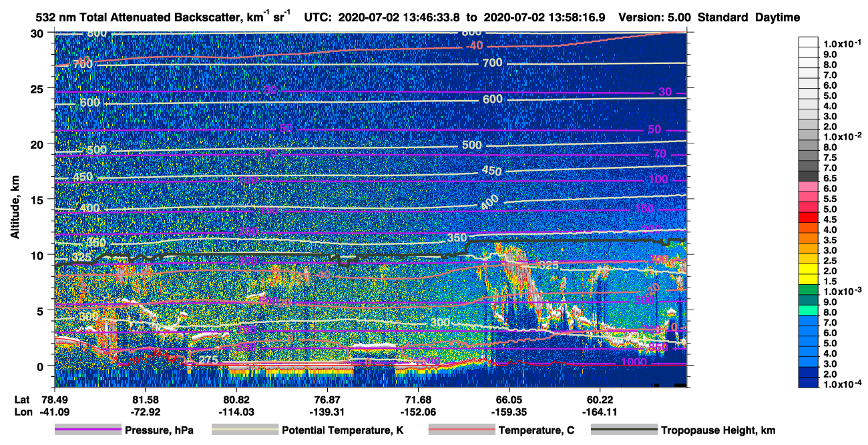The image size is (868, 445).
Task: Click the red swatch in the colorbar
Action: click(808, 218)
